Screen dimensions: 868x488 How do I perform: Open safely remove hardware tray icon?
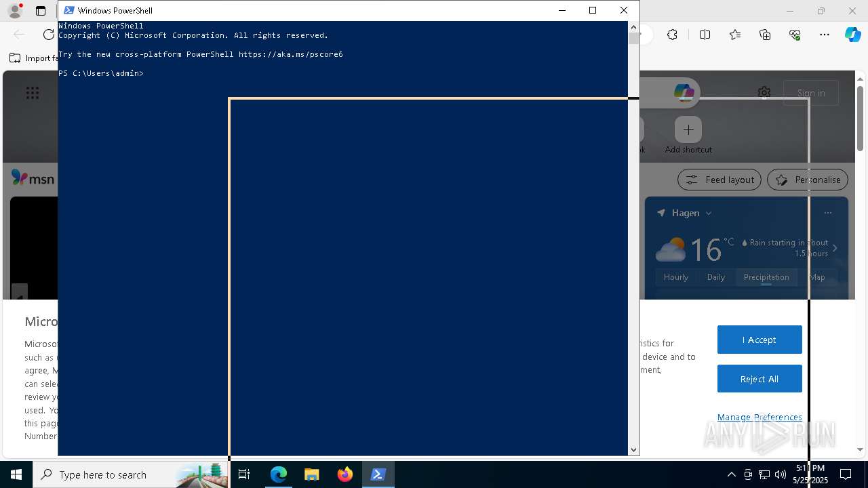748,474
